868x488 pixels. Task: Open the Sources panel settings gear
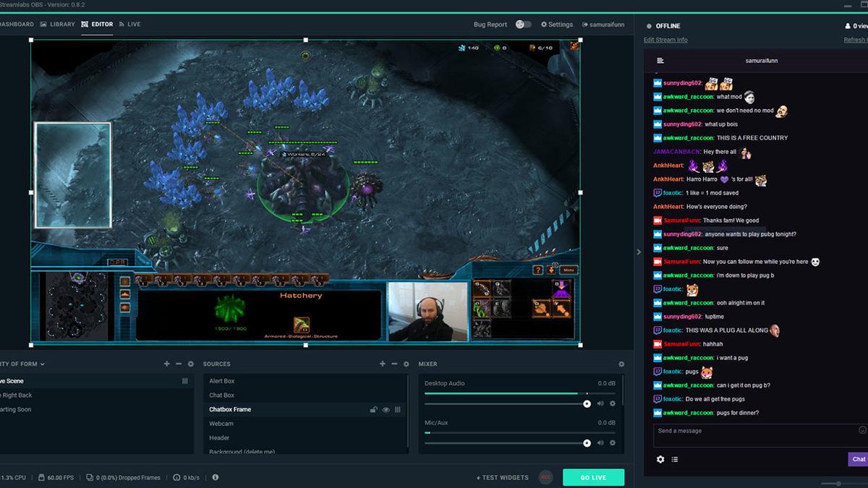[x=406, y=364]
